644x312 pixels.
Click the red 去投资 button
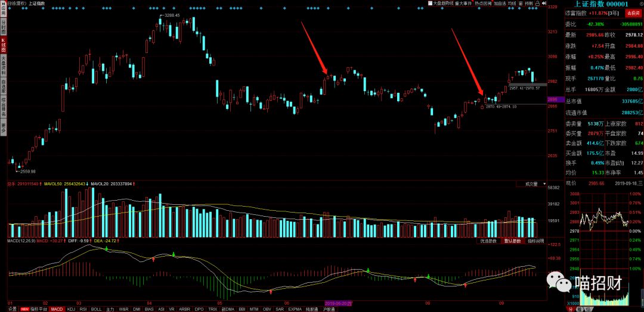click(633, 14)
